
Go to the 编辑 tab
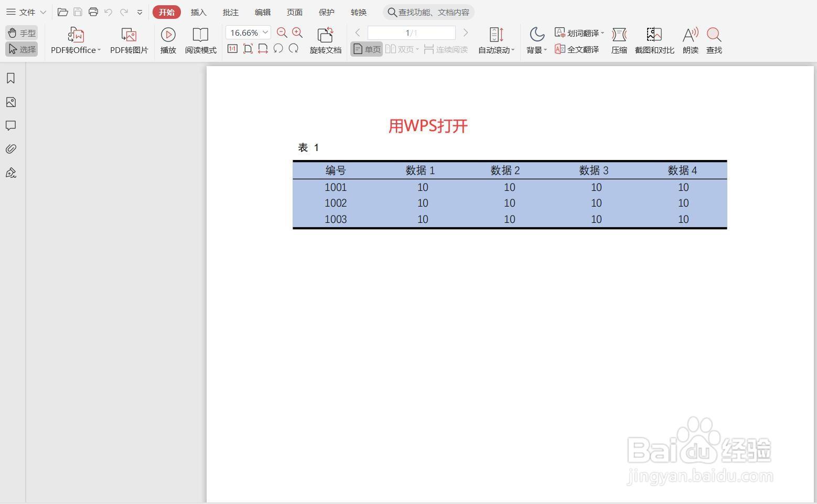click(263, 12)
